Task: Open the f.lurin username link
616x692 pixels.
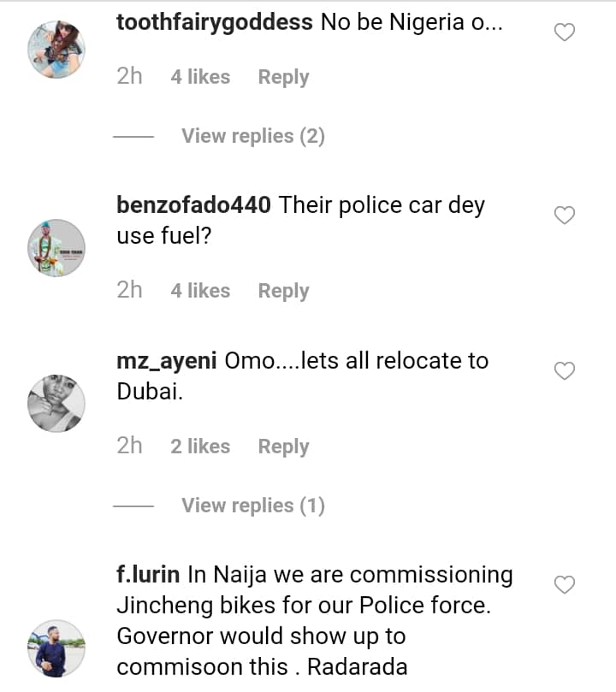Action: 146,575
